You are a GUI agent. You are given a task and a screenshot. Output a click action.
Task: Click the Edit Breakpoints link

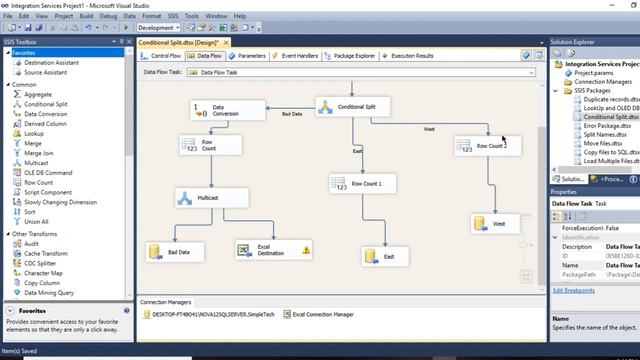(x=573, y=291)
